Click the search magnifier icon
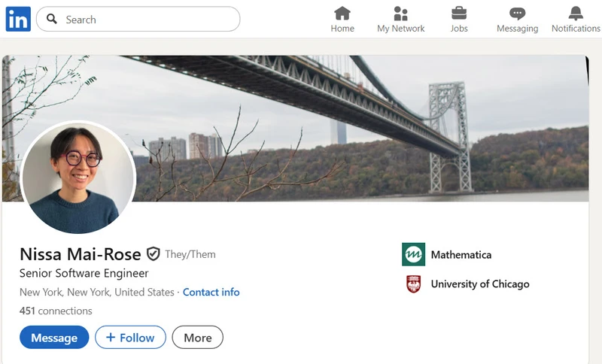 point(52,20)
